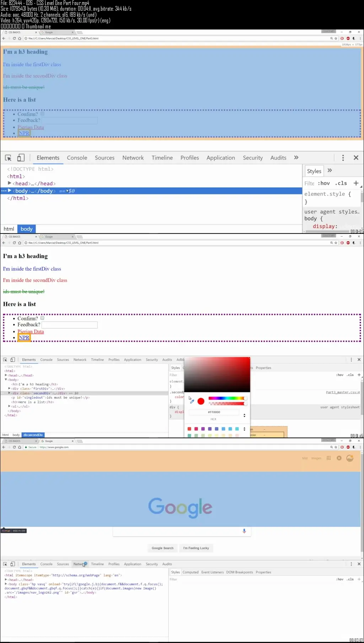Expand the selected body node in the large Elements tree
Screen dimensions: 364x643
[10, 191]
